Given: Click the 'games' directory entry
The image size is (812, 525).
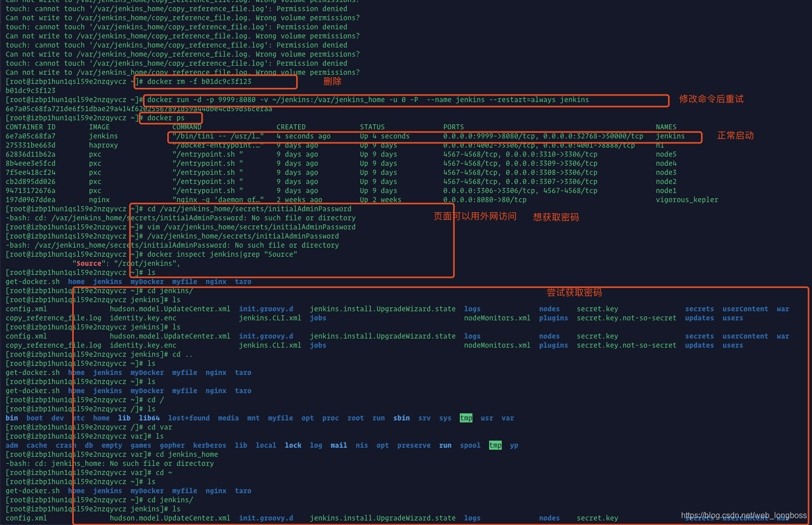Looking at the screenshot, I should 140,445.
